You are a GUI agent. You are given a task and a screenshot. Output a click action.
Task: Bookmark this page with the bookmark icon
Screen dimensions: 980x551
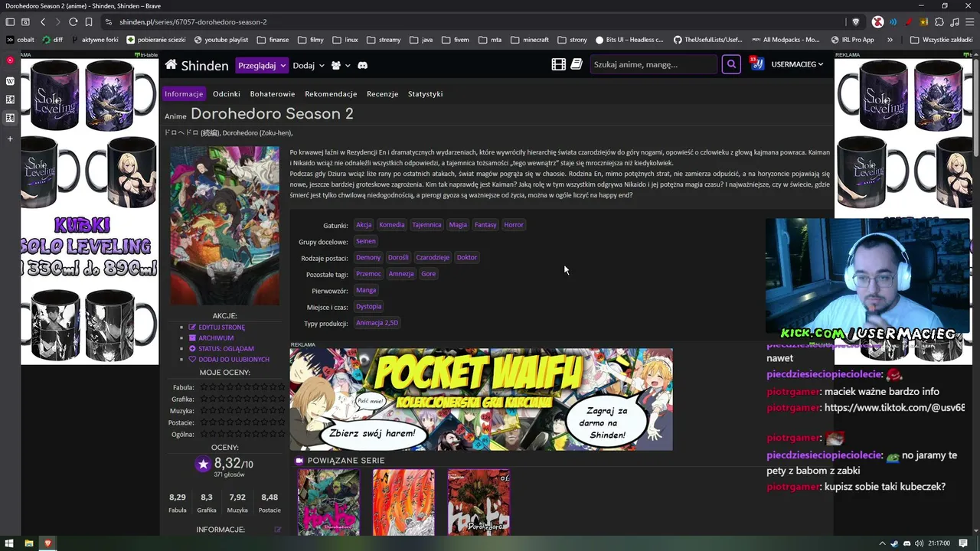tap(89, 22)
